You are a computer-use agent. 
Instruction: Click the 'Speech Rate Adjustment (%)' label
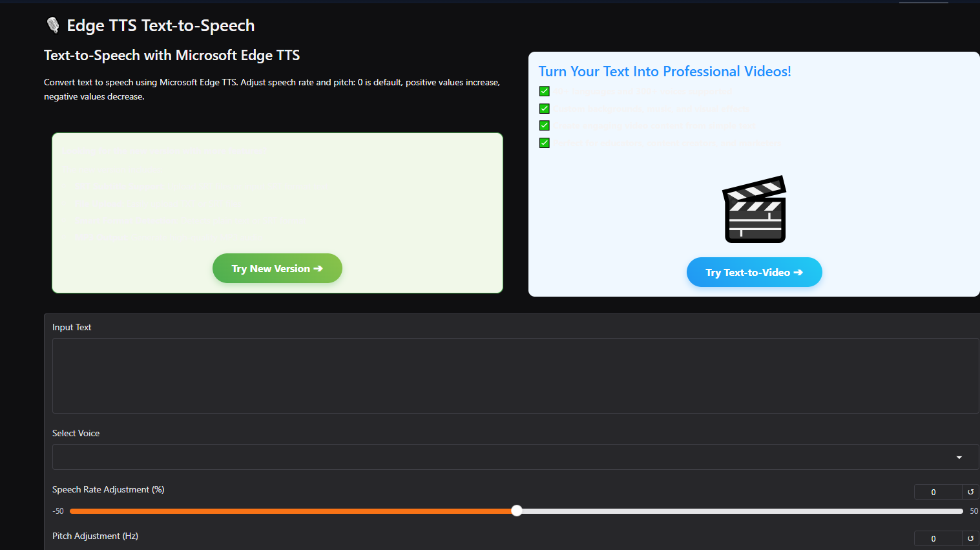109,489
